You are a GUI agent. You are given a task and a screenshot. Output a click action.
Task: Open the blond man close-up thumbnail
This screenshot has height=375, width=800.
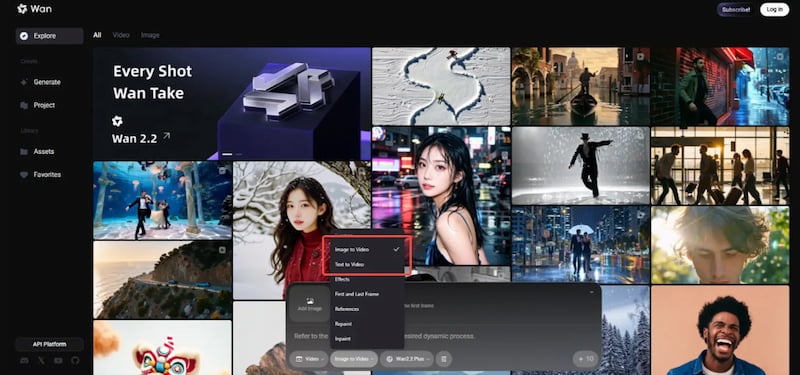[x=720, y=245]
